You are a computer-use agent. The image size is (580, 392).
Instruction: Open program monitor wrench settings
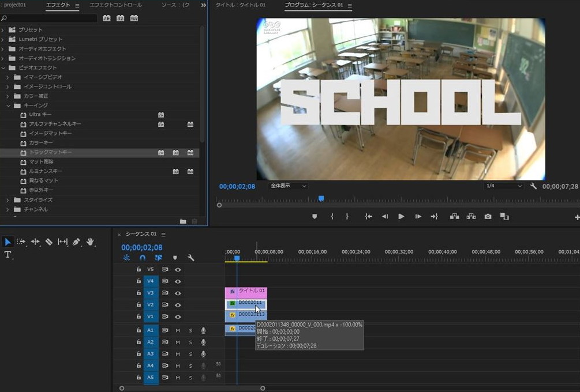click(533, 186)
